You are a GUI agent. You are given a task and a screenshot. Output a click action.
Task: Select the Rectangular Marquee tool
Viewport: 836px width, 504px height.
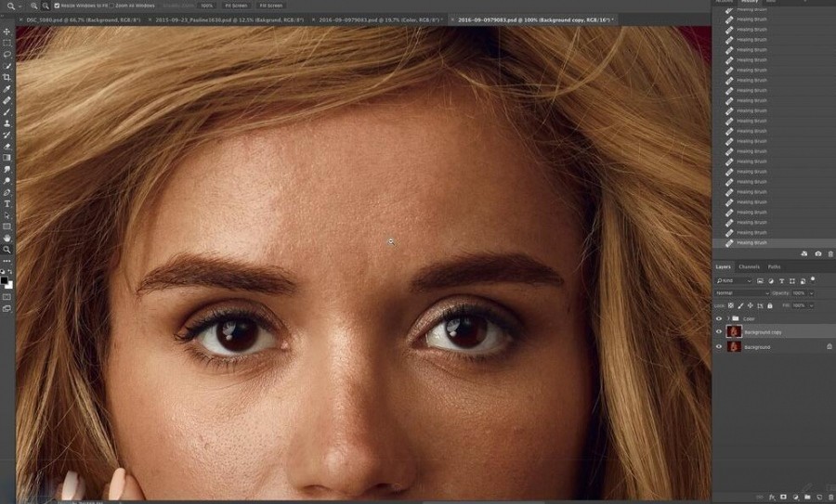tap(7, 43)
